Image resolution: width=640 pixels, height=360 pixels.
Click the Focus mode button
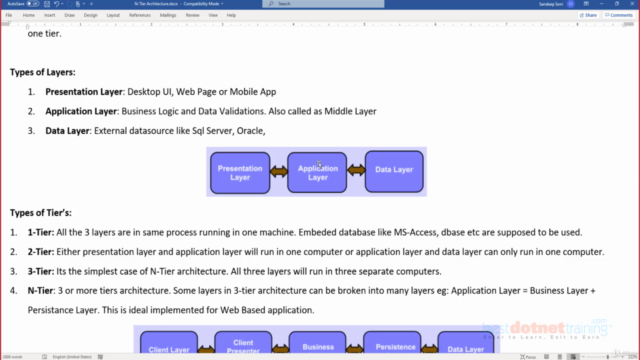pyautogui.click(x=528, y=357)
